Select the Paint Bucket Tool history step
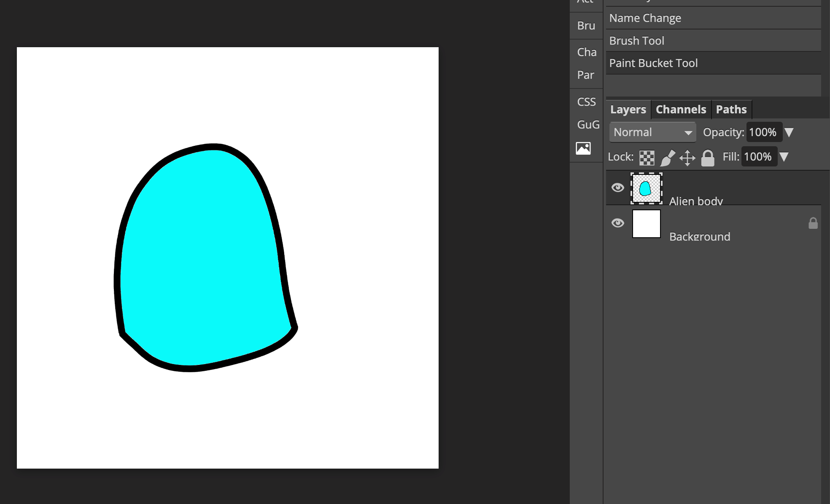 click(x=714, y=63)
